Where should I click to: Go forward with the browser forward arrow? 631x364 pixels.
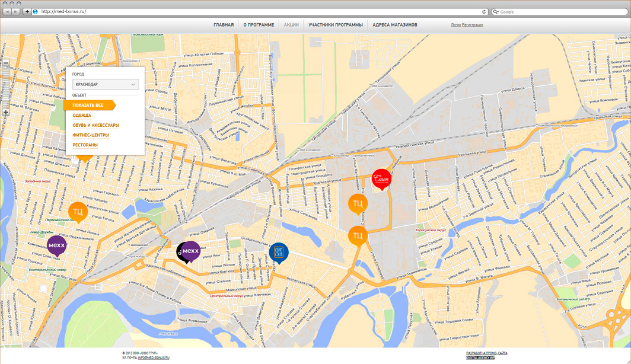point(15,12)
